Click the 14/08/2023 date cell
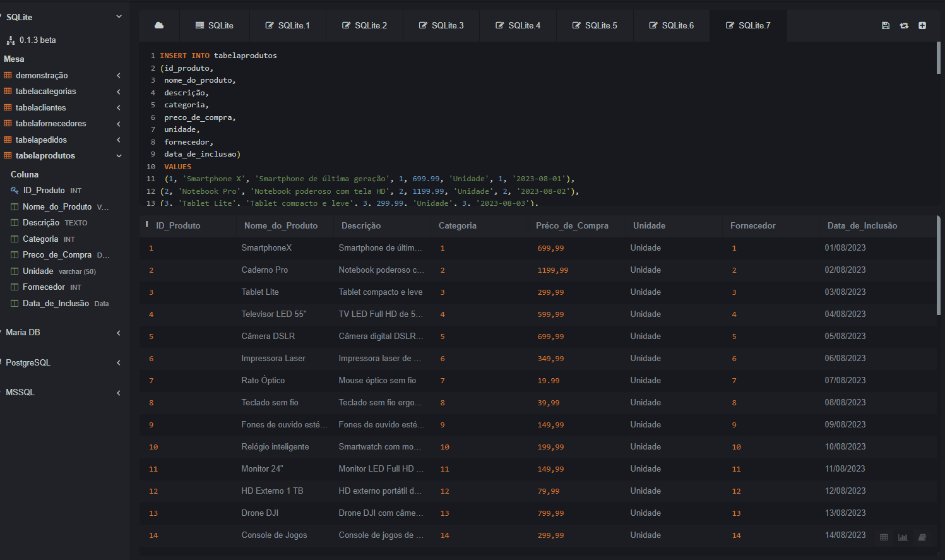Image resolution: width=945 pixels, height=560 pixels. pyautogui.click(x=845, y=535)
